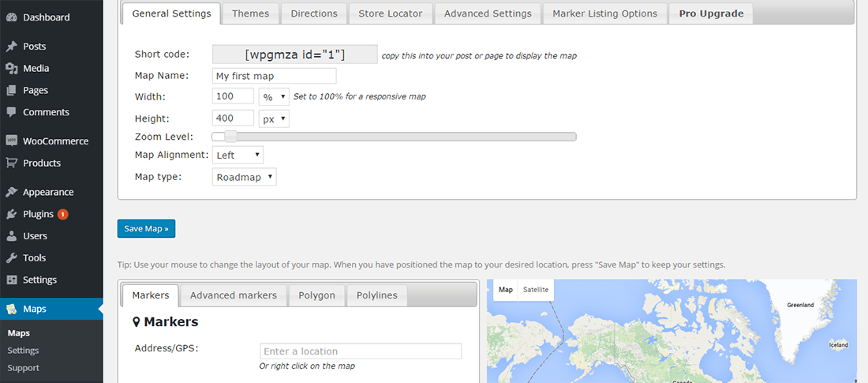Open the Polygon tab
Viewport: 868px width, 383px height.
[x=316, y=295]
